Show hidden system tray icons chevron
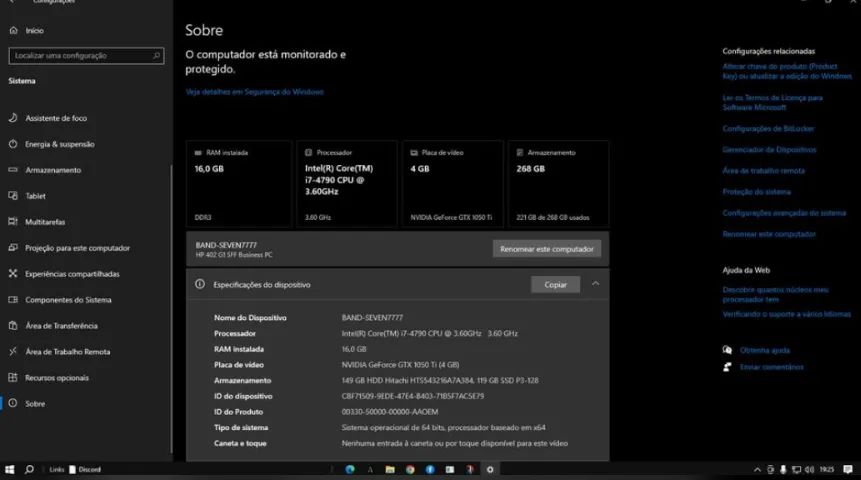Viewport: 861px width, 480px height. 757,470
